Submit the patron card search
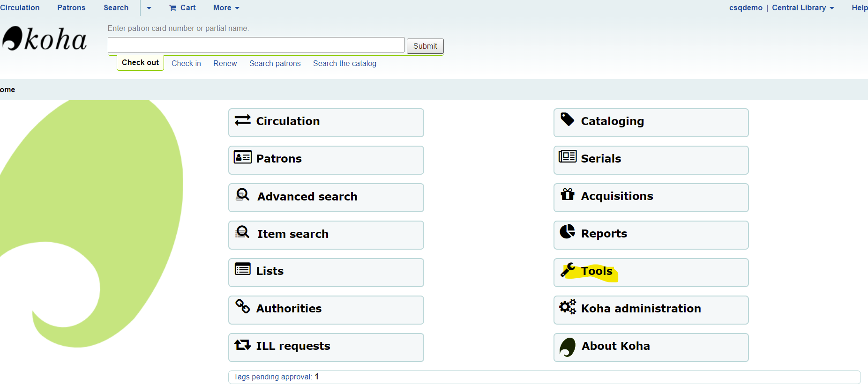Image resolution: width=868 pixels, height=385 pixels. [425, 46]
